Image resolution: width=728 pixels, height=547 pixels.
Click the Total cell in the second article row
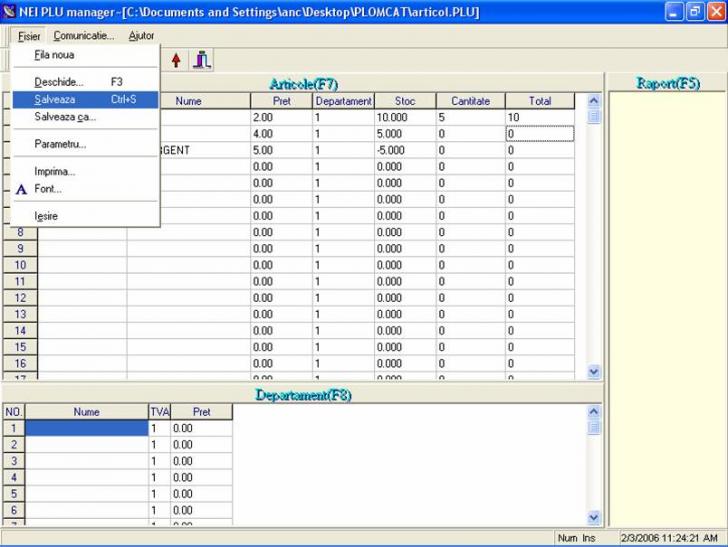(x=539, y=134)
